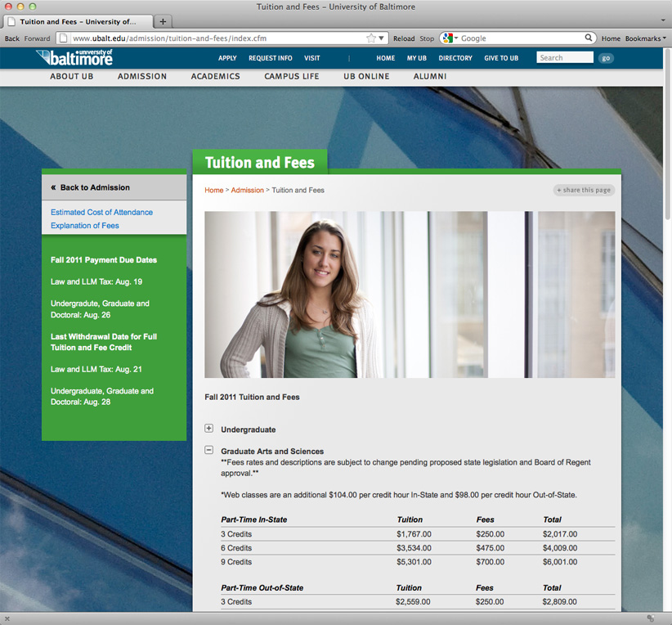672x625 pixels.
Task: Click Back to Admission in sidebar
Action: click(x=90, y=187)
